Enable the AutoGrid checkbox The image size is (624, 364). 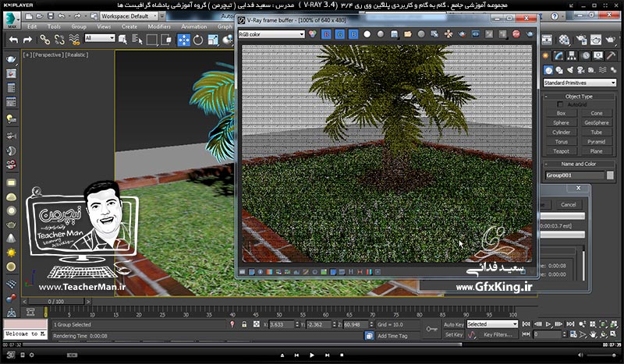pyautogui.click(x=560, y=104)
